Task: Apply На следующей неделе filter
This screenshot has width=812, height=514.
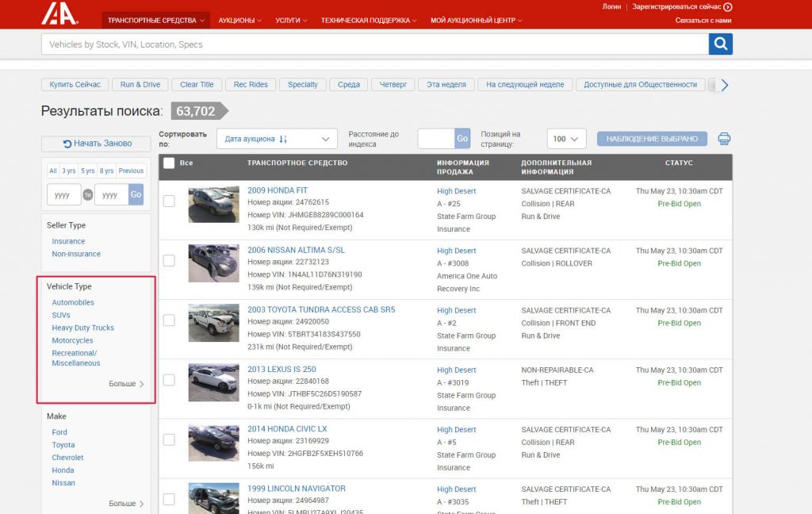Action: click(525, 84)
